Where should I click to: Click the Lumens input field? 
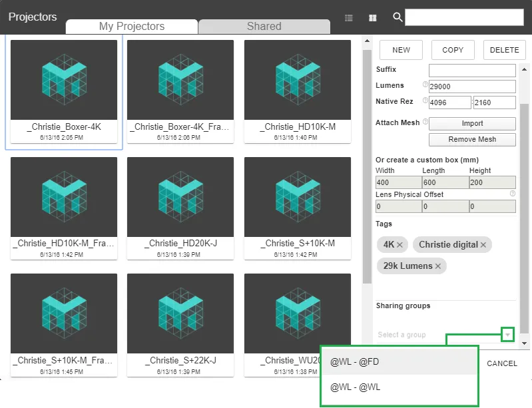(472, 87)
